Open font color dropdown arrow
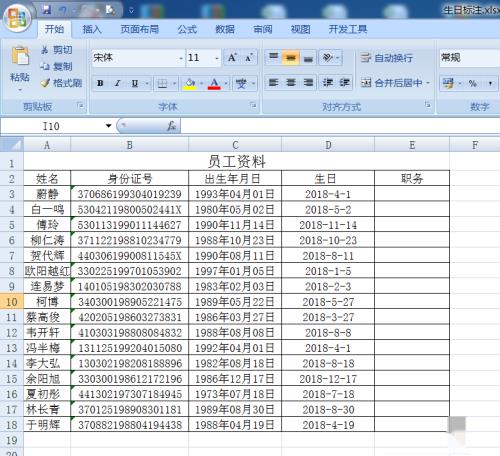 tap(226, 83)
